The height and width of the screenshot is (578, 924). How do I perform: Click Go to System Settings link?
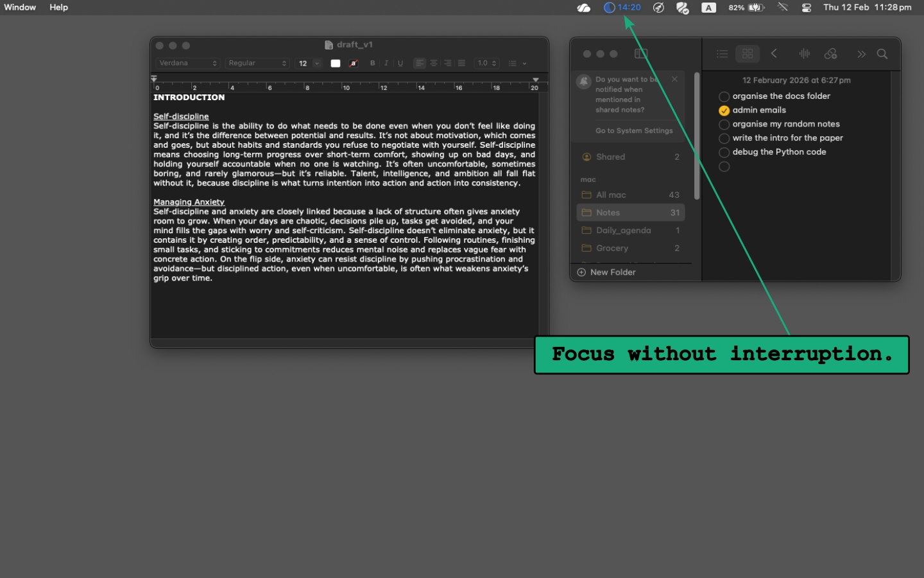[634, 130]
